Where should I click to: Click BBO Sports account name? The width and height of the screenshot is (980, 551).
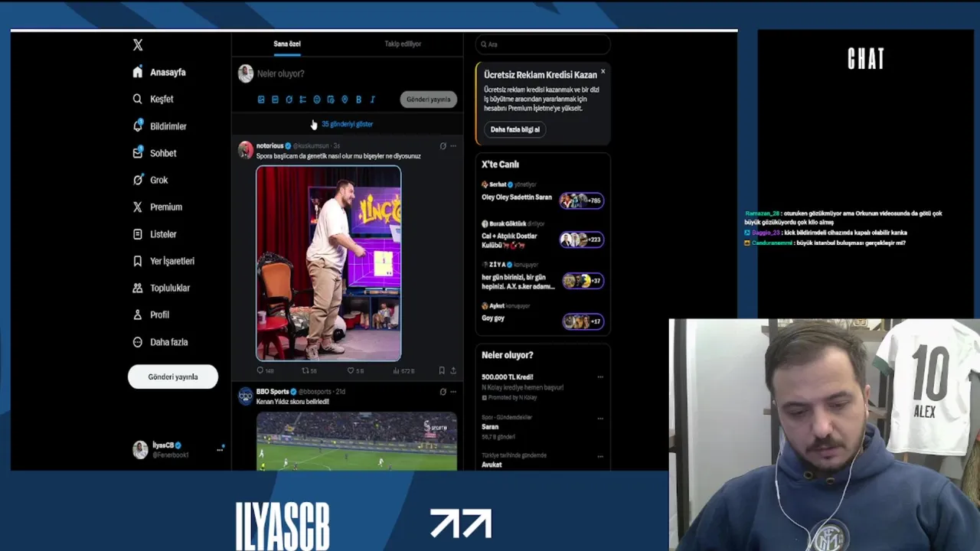pyautogui.click(x=273, y=391)
